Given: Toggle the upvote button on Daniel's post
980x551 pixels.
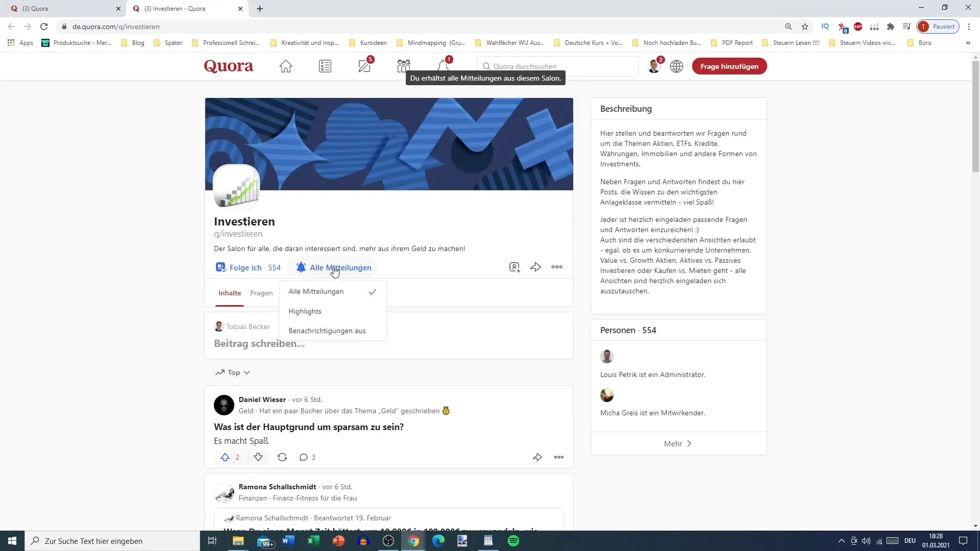Looking at the screenshot, I should tap(225, 457).
